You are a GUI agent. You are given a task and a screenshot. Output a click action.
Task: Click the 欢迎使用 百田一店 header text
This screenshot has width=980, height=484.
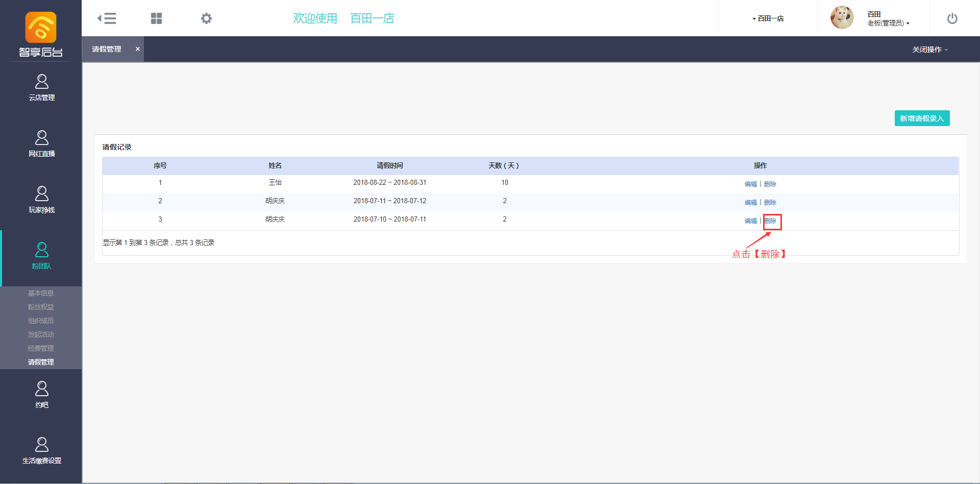(x=344, y=18)
